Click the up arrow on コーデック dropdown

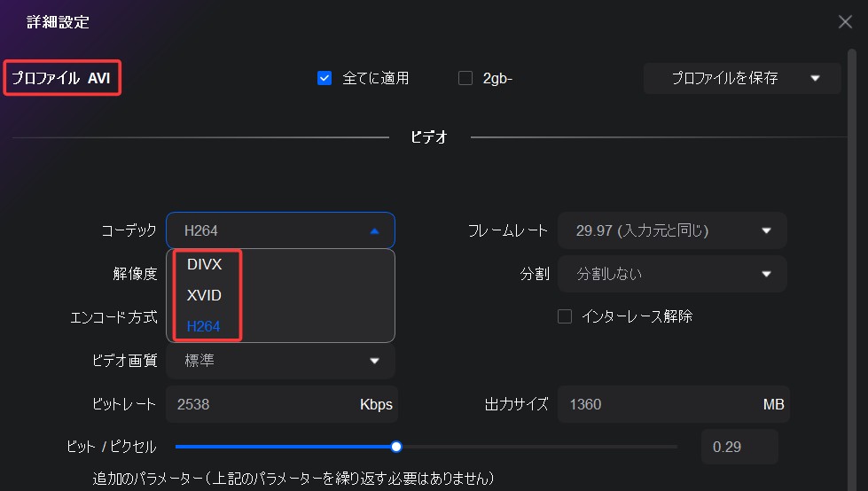(x=374, y=230)
